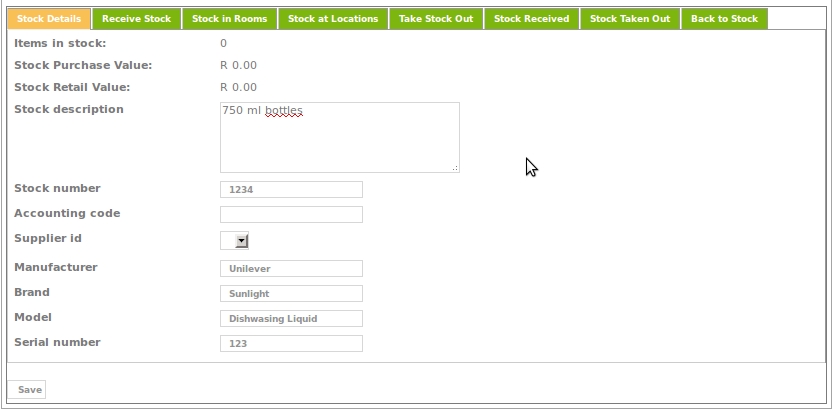Select the empty Accounting code field
The image size is (837, 411).
(291, 215)
